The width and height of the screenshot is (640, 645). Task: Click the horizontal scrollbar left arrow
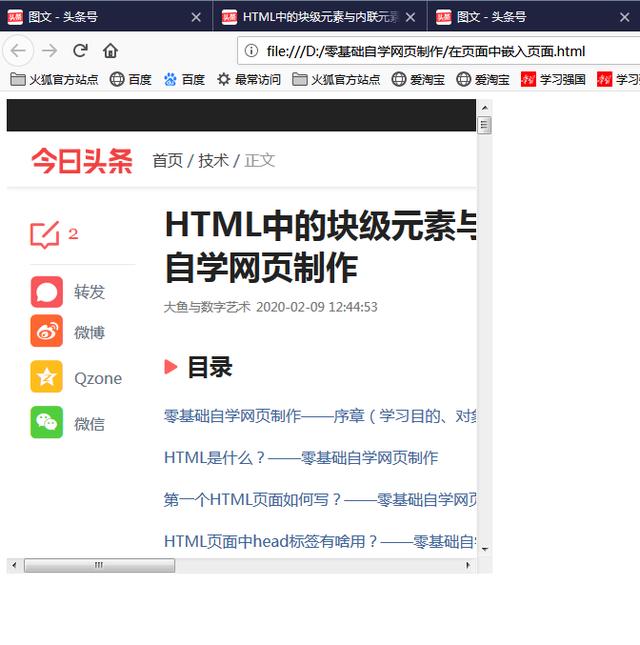click(14, 565)
